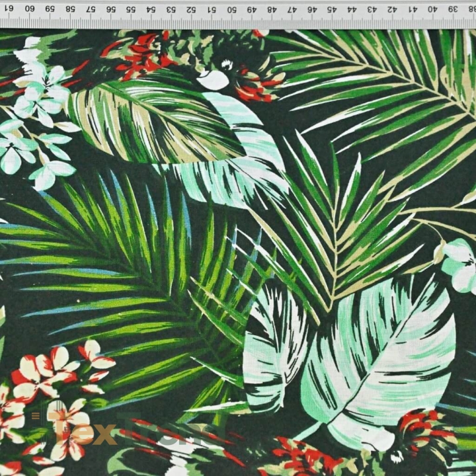Click the 45 centimeter label

[x=332, y=9]
